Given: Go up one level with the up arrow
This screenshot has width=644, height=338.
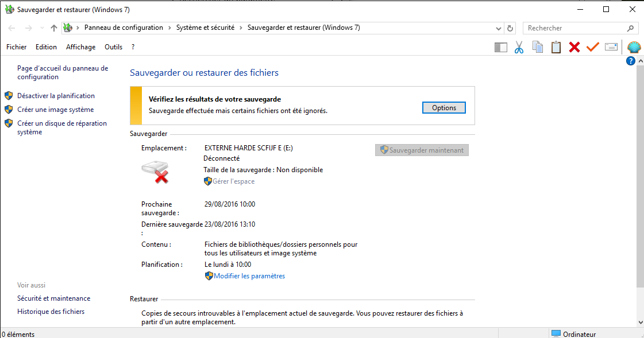Looking at the screenshot, I should pos(54,28).
